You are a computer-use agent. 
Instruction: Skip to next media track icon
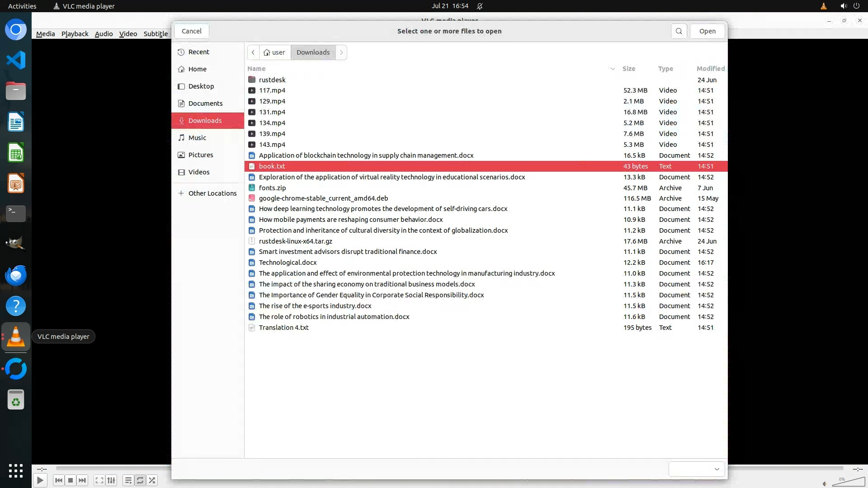coord(82,480)
